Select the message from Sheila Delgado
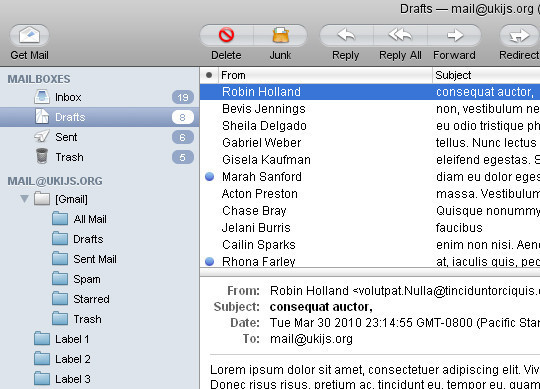 pos(370,126)
